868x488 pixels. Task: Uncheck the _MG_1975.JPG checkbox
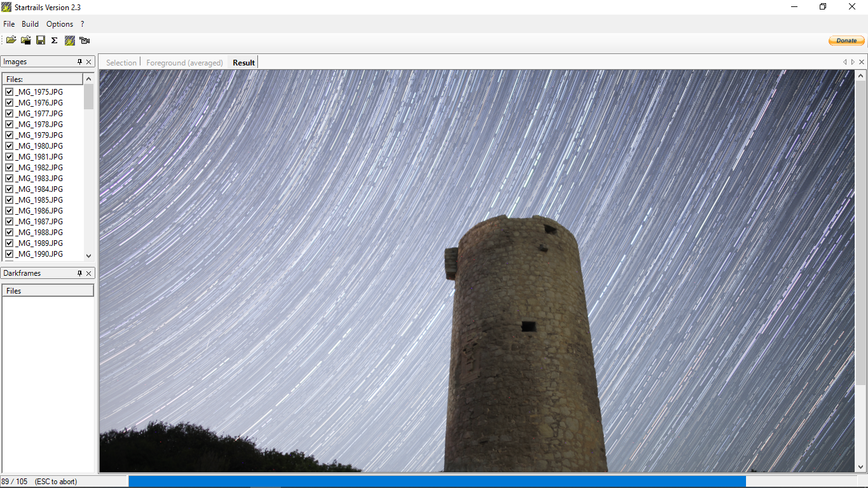point(10,92)
